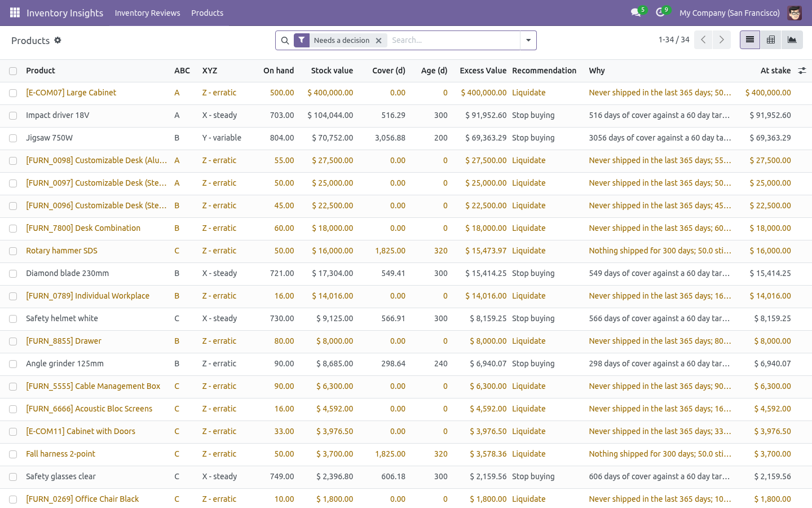Screen dimensions: 812x508
Task: Click the search text input field
Action: (x=454, y=40)
